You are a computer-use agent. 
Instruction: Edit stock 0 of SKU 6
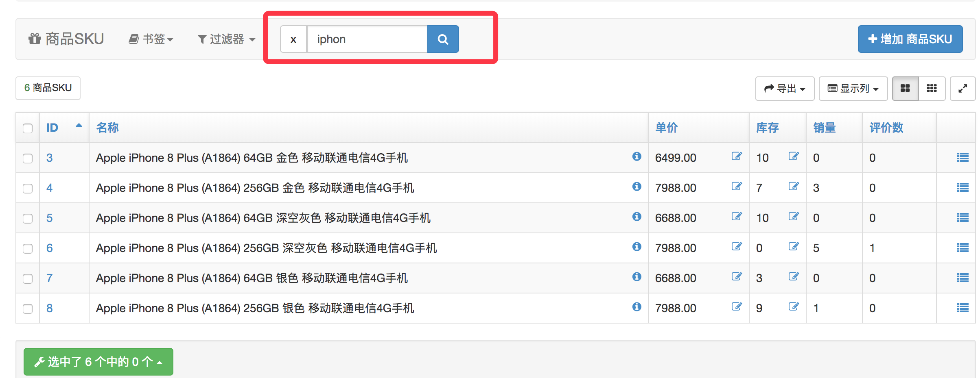(794, 246)
